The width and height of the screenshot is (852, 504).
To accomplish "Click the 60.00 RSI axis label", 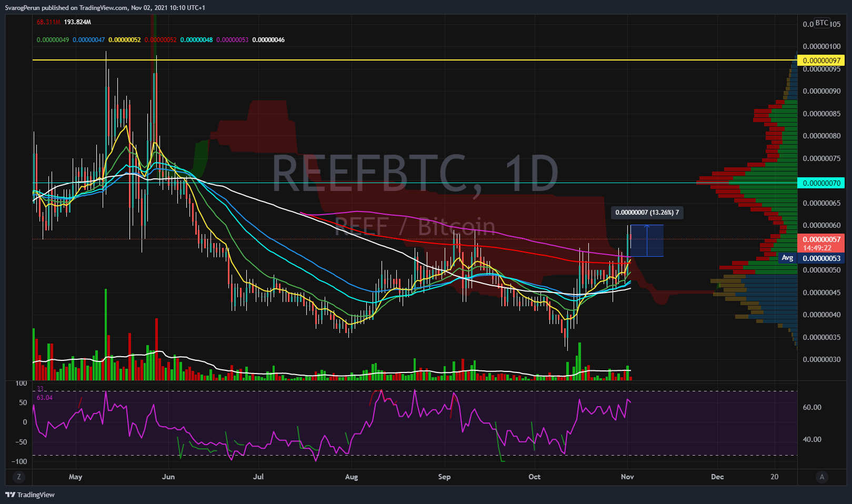I will click(812, 407).
